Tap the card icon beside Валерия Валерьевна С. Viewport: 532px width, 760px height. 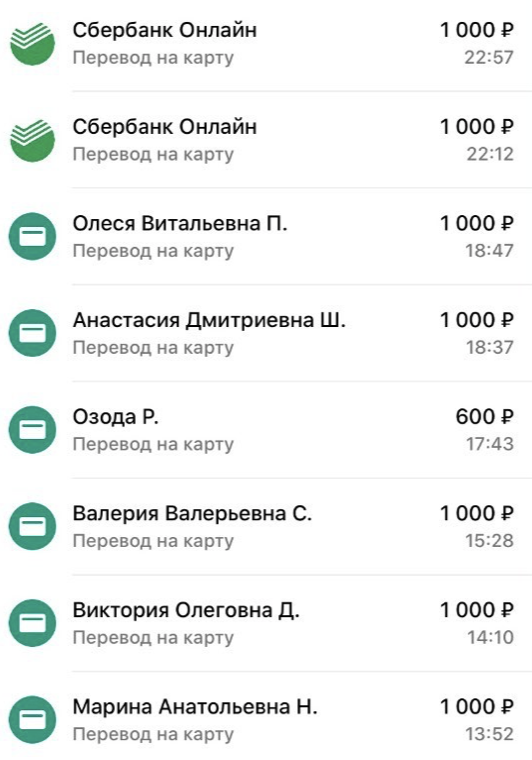[x=32, y=526]
